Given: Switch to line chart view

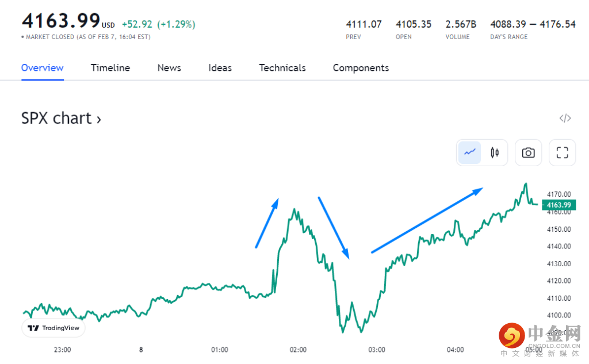Looking at the screenshot, I should [470, 152].
